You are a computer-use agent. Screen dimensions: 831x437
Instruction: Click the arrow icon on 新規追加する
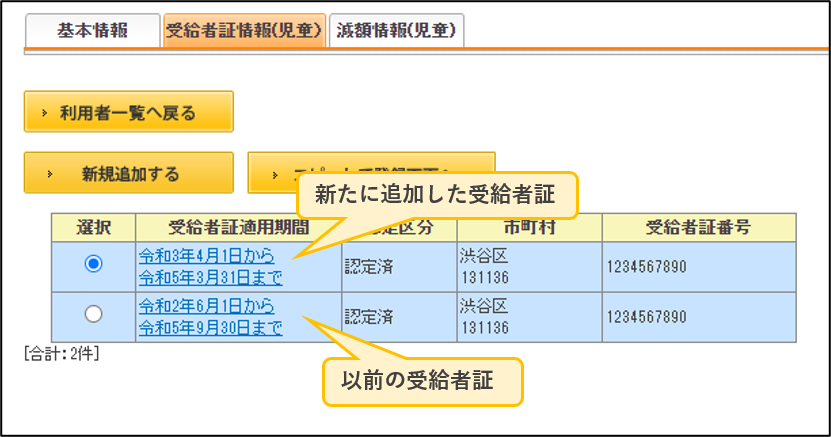[x=50, y=174]
